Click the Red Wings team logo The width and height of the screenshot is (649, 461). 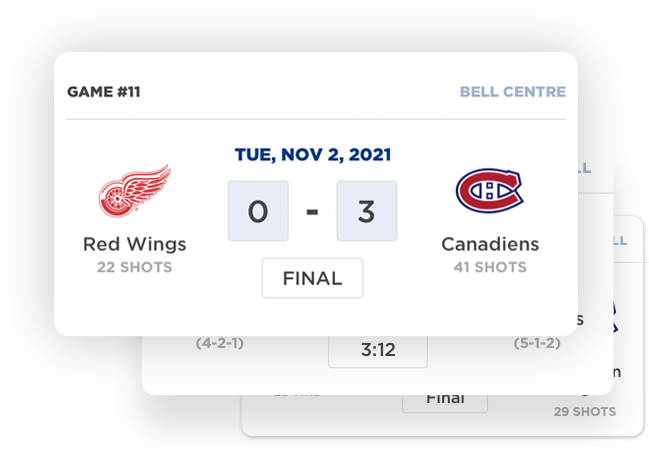pos(135,191)
